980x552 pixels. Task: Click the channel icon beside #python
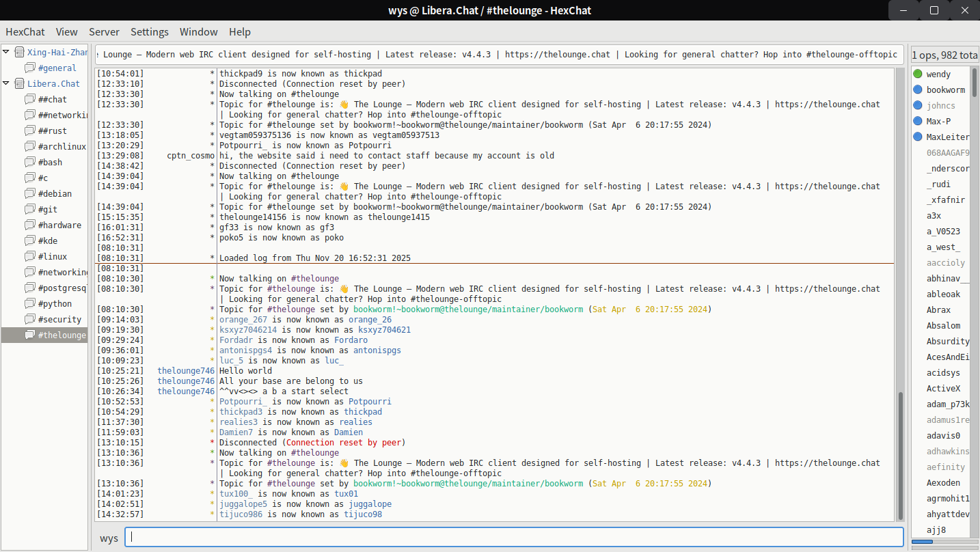point(29,303)
